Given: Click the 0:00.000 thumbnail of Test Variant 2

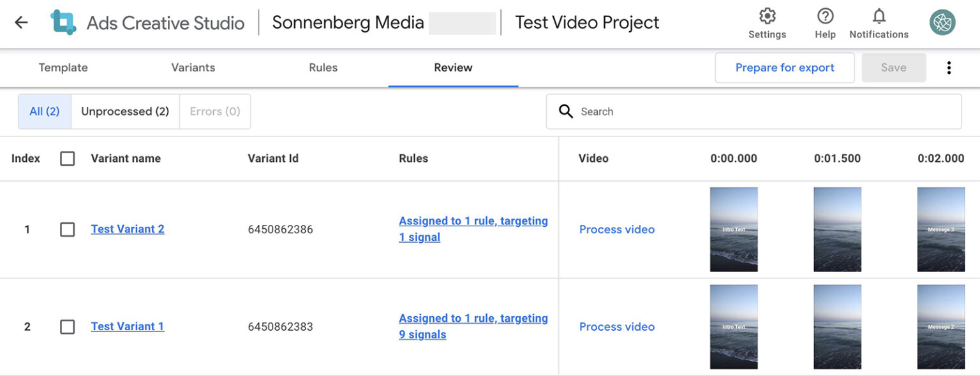Looking at the screenshot, I should tap(734, 229).
